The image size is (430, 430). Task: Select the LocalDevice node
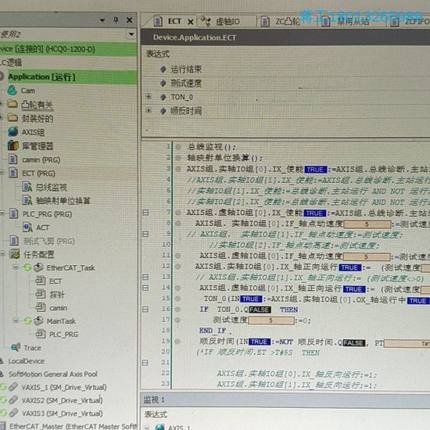click(x=26, y=361)
